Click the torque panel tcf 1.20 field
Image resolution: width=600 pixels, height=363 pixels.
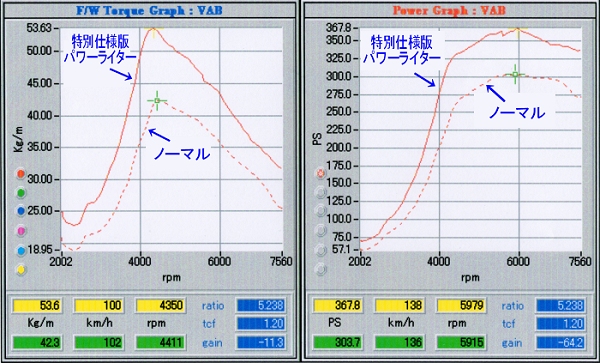[261, 324]
